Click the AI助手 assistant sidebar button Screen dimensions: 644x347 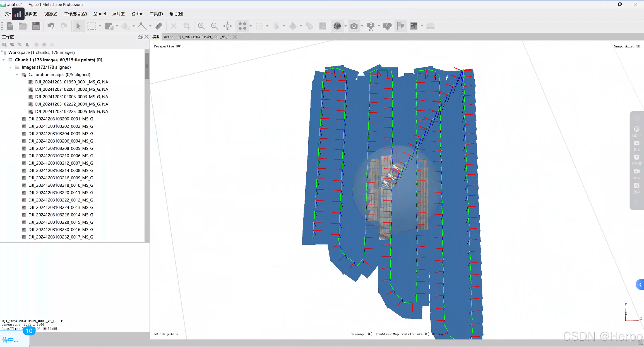(636, 131)
